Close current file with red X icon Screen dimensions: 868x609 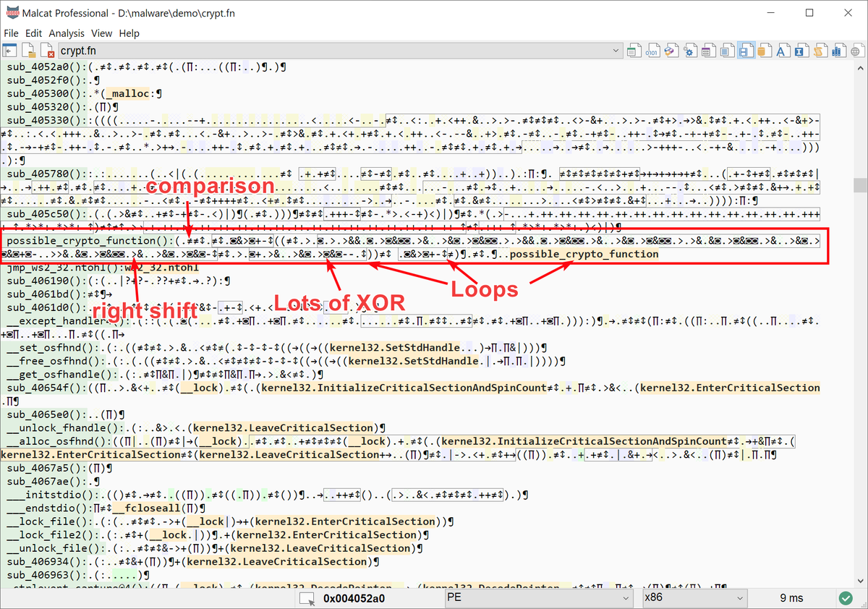coord(47,51)
